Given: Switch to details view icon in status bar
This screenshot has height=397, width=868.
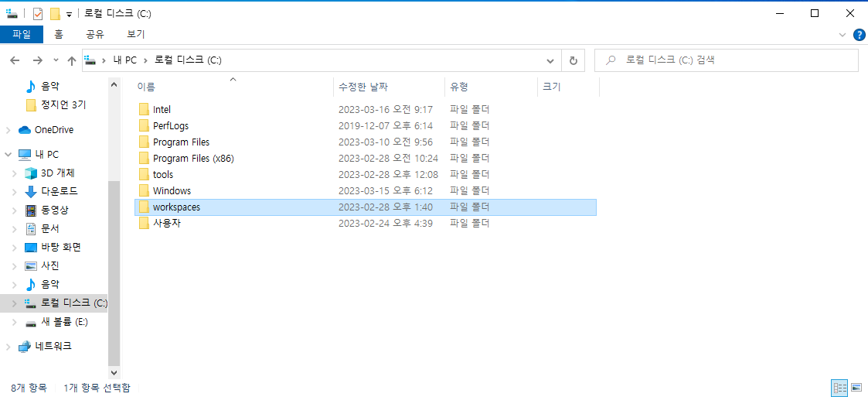Looking at the screenshot, I should pyautogui.click(x=839, y=388).
